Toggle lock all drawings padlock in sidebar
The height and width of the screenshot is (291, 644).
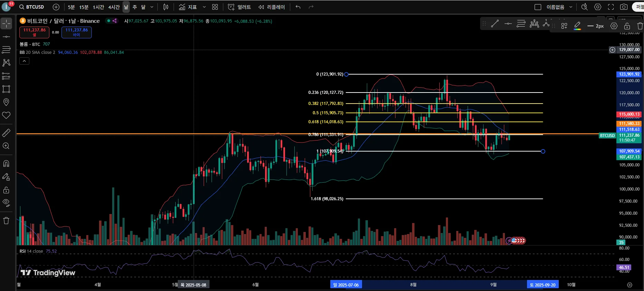[6, 190]
